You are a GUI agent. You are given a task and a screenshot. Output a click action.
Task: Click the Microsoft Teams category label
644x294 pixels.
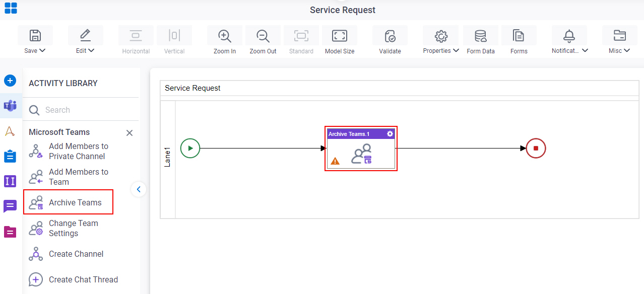(x=59, y=132)
